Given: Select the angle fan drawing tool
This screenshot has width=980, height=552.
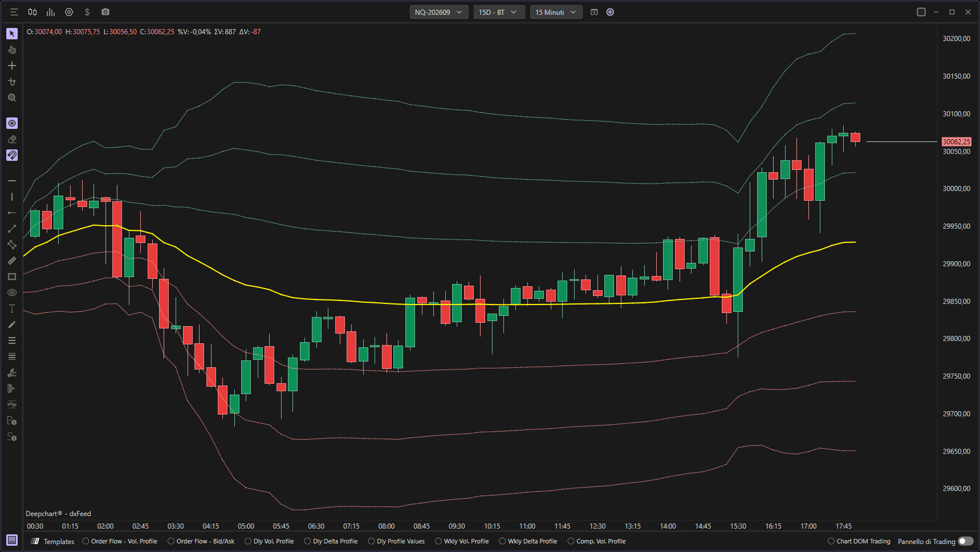Looking at the screenshot, I should coord(12,372).
